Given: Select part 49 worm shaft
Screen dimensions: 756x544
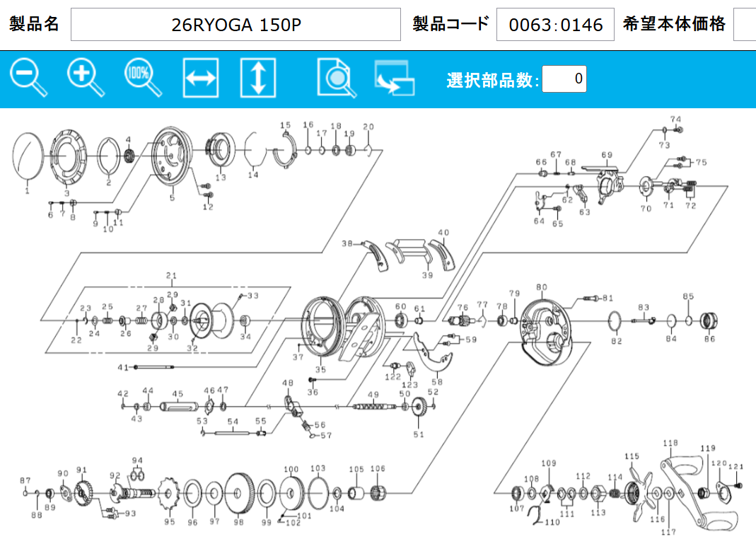Looking at the screenshot, I should (373, 407).
